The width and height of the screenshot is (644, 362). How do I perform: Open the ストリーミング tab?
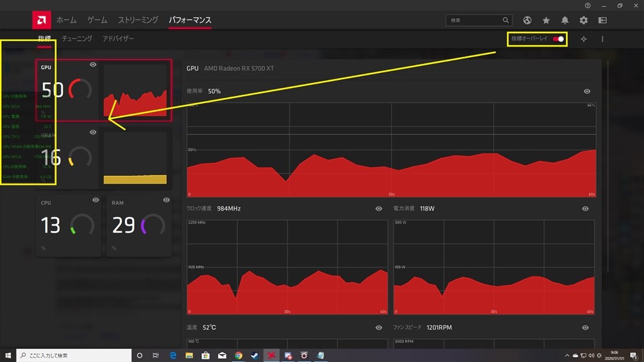(x=138, y=20)
